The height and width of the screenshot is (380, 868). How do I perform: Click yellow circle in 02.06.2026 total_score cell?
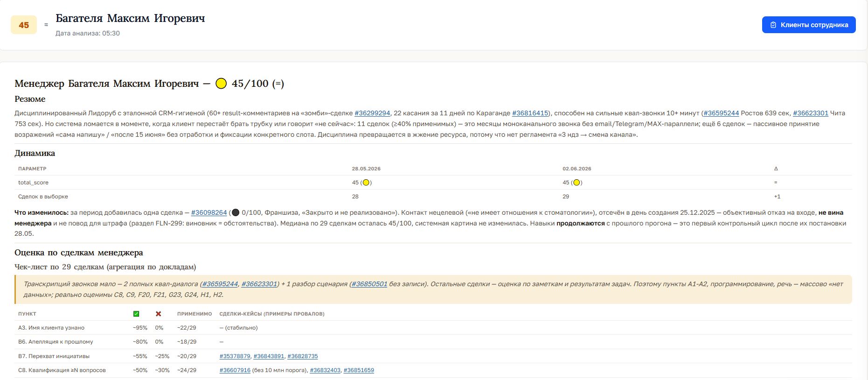click(576, 183)
